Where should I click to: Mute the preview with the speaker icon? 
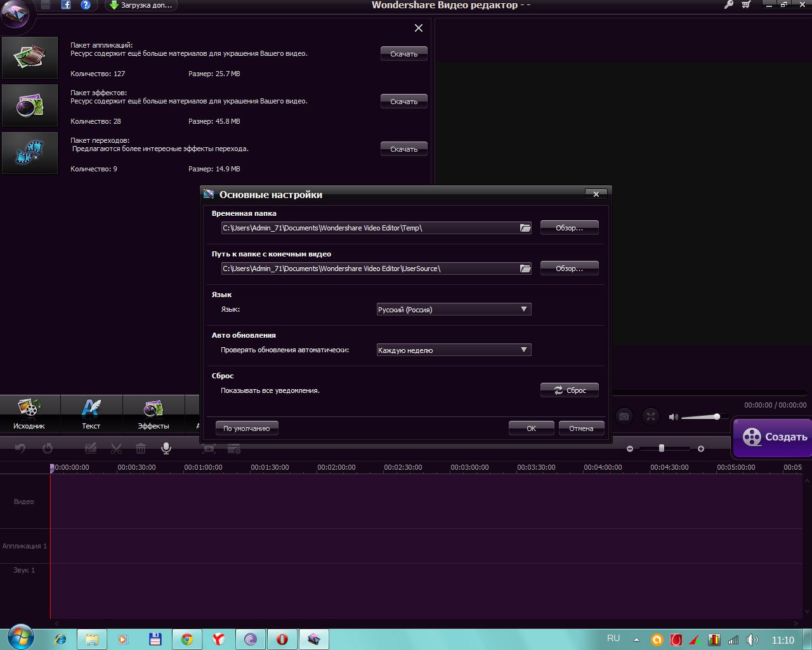coord(674,417)
